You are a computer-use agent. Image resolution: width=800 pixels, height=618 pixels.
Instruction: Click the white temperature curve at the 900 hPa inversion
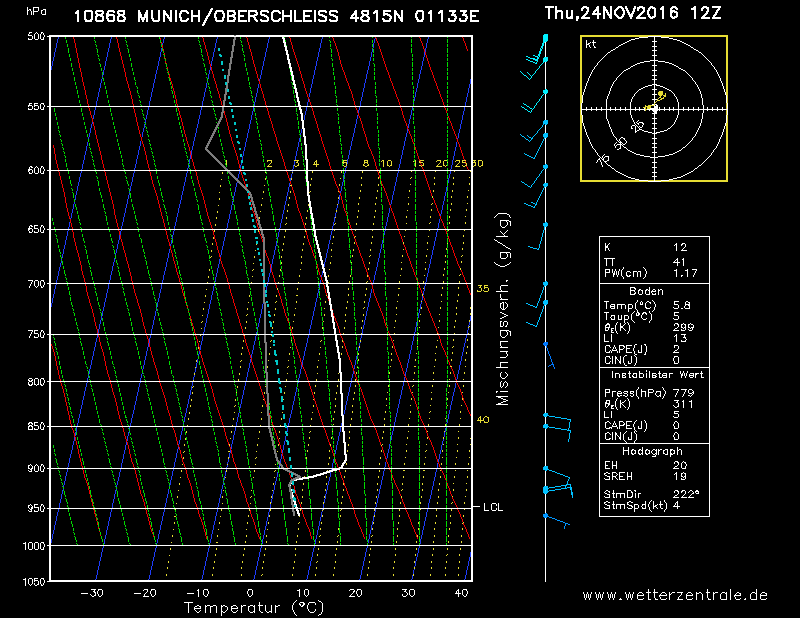(343, 463)
